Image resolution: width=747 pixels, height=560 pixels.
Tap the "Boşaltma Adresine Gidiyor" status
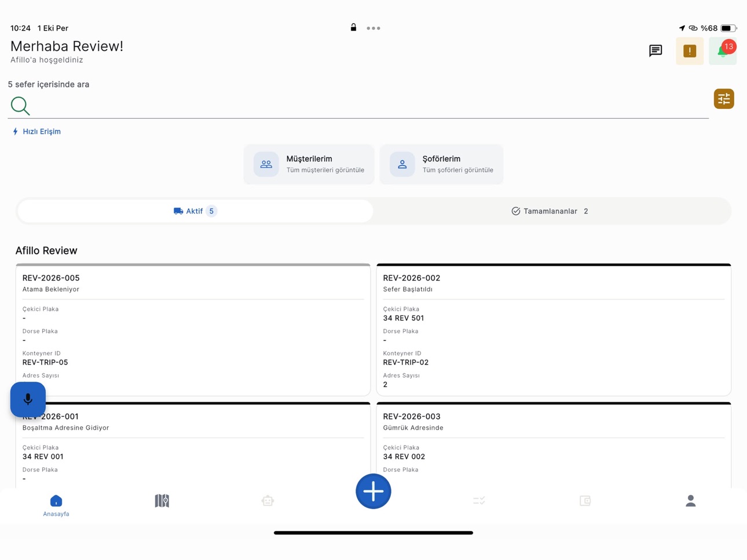pos(65,427)
